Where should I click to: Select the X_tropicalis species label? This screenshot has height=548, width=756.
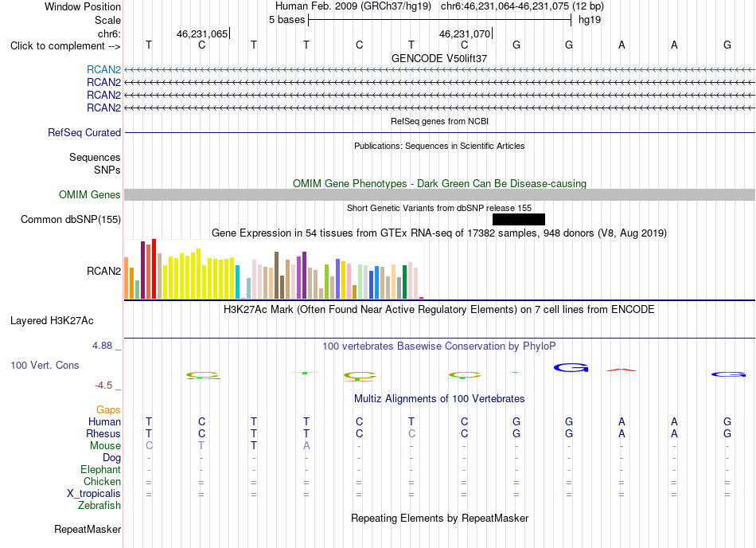[x=94, y=494]
